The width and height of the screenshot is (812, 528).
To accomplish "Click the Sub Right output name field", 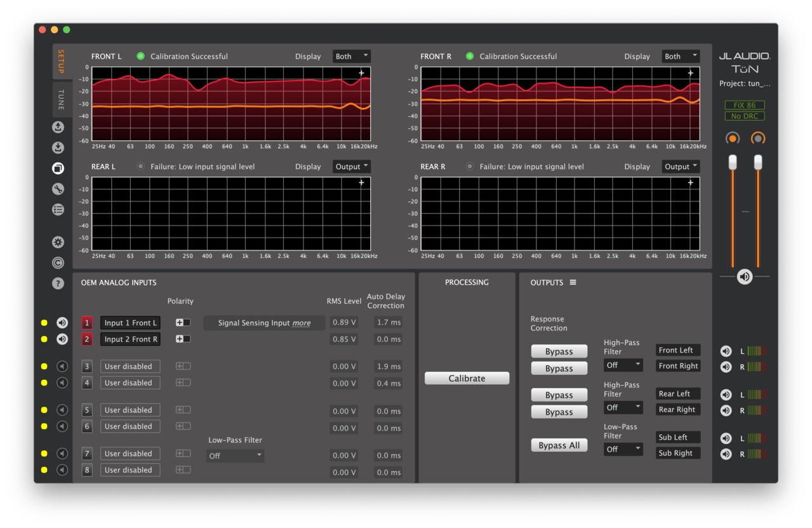I will tap(678, 453).
